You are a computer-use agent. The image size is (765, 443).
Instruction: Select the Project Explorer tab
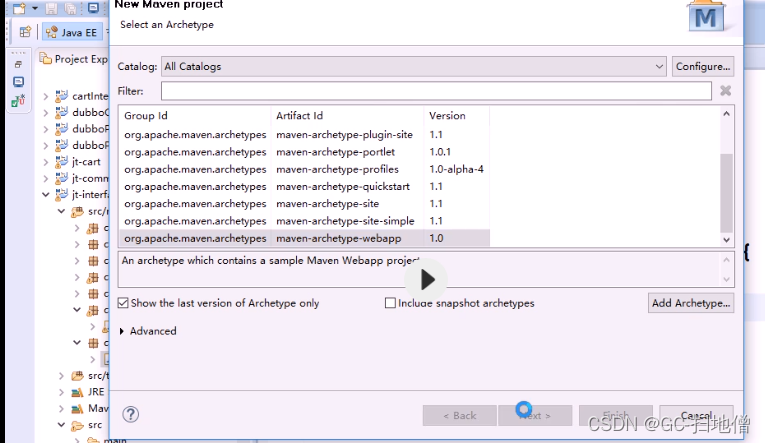coord(74,59)
